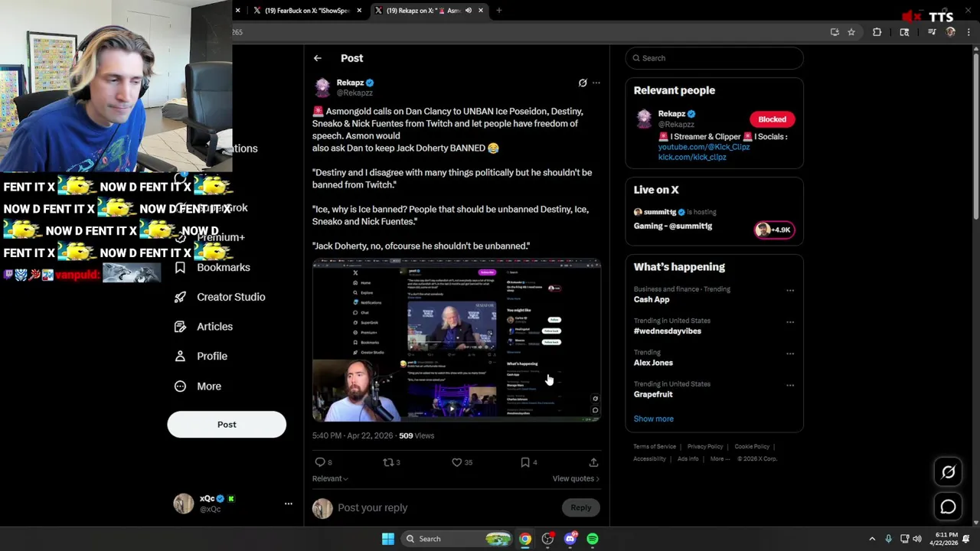The height and width of the screenshot is (551, 980).
Task: Open Terms of Service footer link
Action: [x=655, y=446]
